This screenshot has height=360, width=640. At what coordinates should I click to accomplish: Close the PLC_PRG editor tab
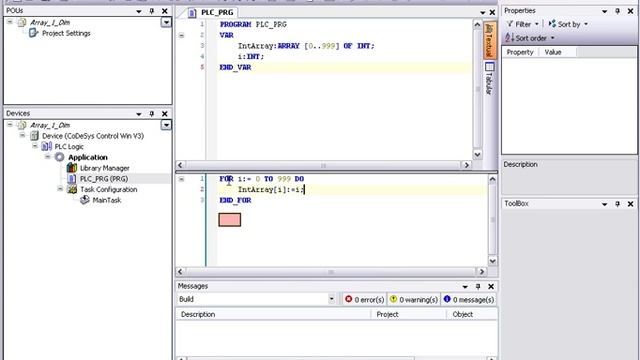[492, 13]
